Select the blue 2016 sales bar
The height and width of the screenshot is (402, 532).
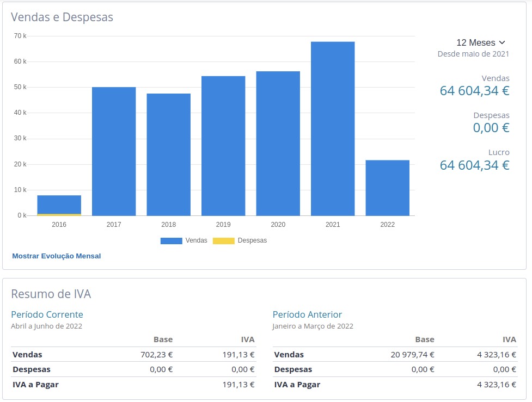point(59,204)
